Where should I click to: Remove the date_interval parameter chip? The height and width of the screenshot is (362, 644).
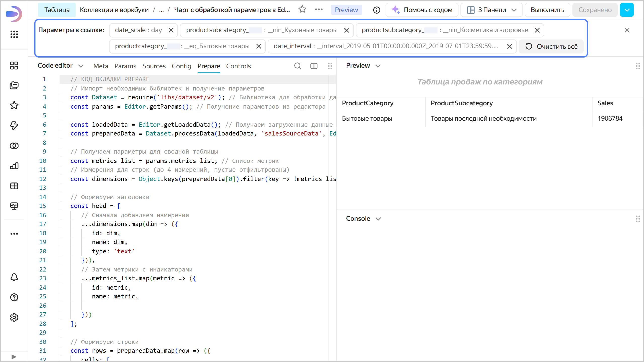[x=509, y=47]
